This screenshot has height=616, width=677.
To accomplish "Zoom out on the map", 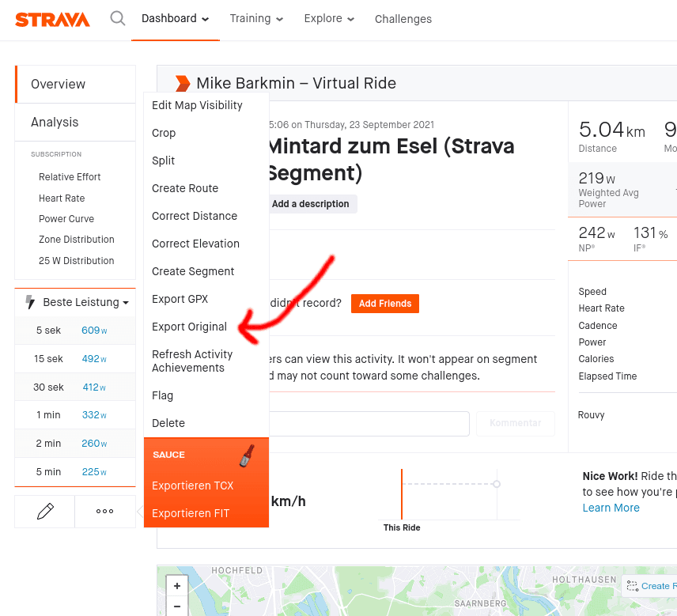I will (177, 606).
